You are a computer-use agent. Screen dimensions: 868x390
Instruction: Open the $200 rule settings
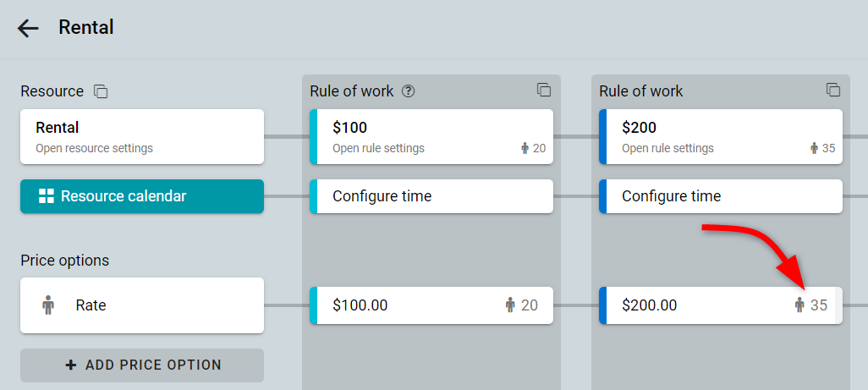pos(721,137)
